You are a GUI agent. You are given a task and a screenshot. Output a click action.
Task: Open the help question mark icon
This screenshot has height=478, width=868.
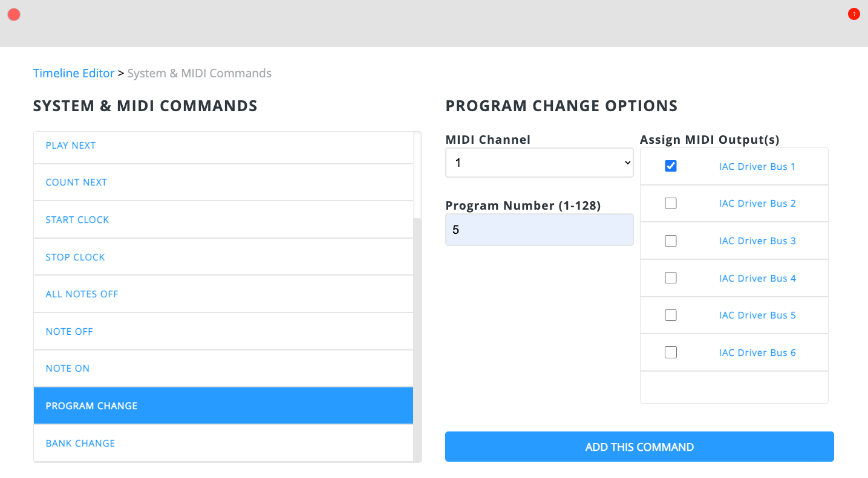pos(853,13)
